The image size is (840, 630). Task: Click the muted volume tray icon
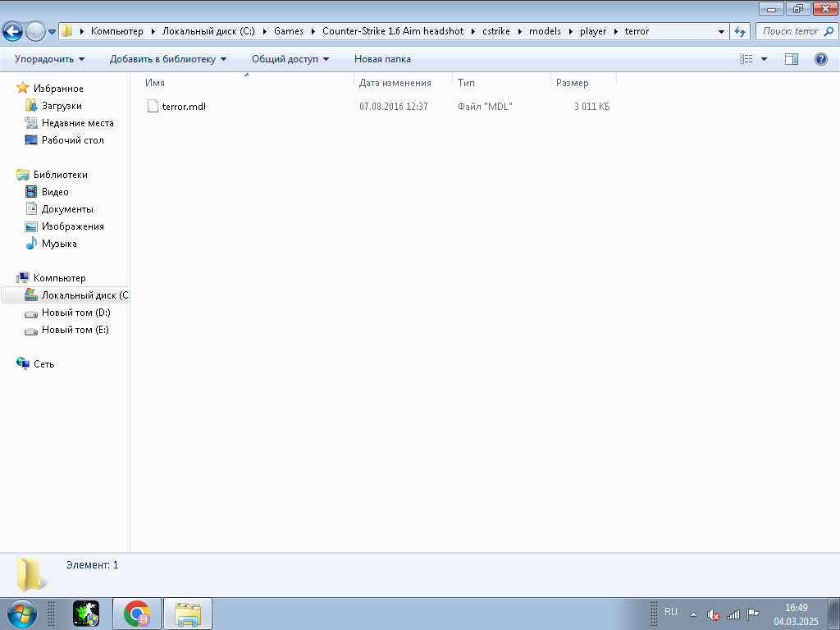[x=713, y=614]
